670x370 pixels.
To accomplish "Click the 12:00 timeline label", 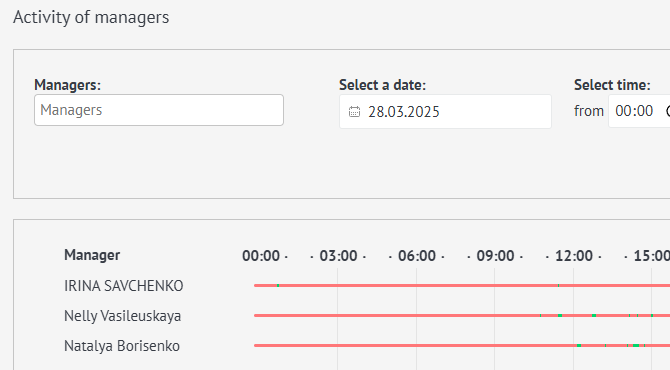I will (x=574, y=256).
